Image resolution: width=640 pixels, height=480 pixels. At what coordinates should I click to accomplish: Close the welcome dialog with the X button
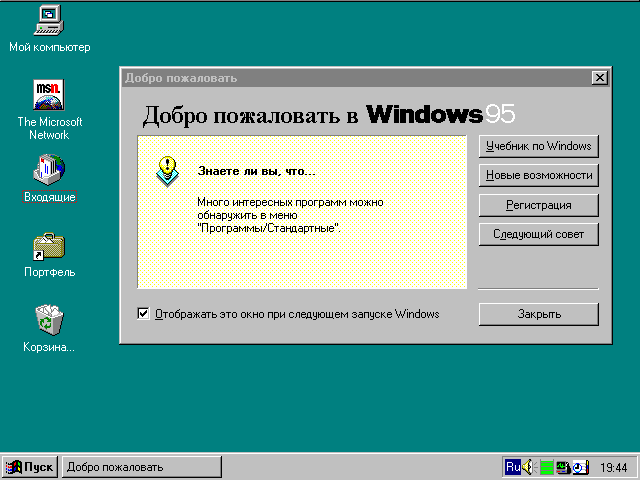coord(600,78)
